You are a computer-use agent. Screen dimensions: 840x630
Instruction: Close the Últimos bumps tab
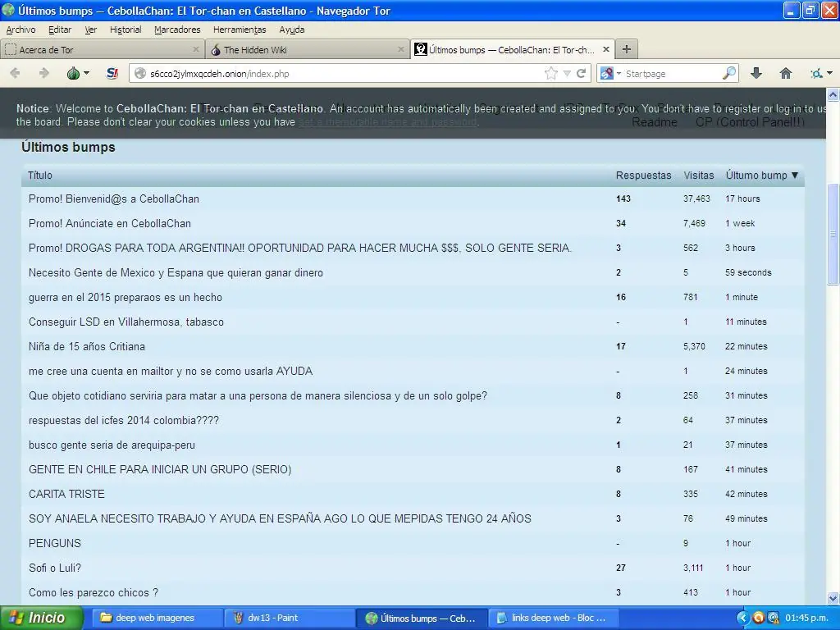[606, 49]
